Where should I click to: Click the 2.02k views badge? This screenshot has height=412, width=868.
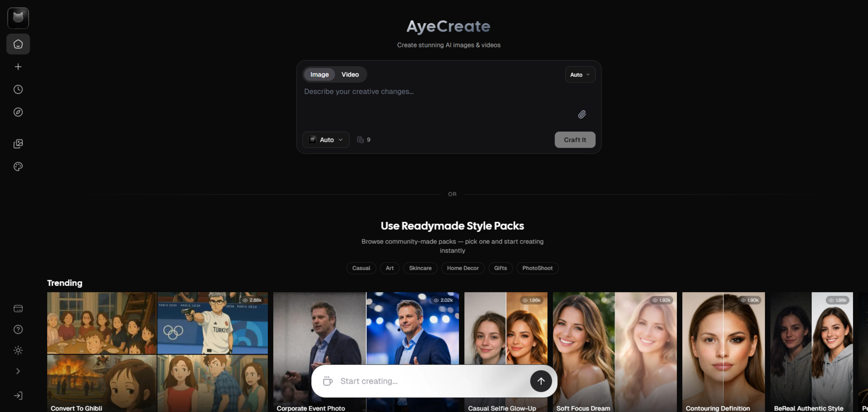443,300
